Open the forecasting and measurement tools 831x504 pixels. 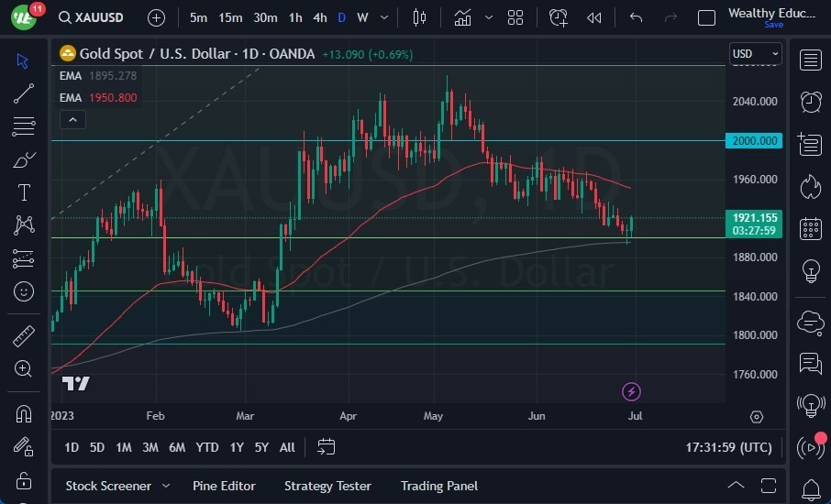[24, 258]
